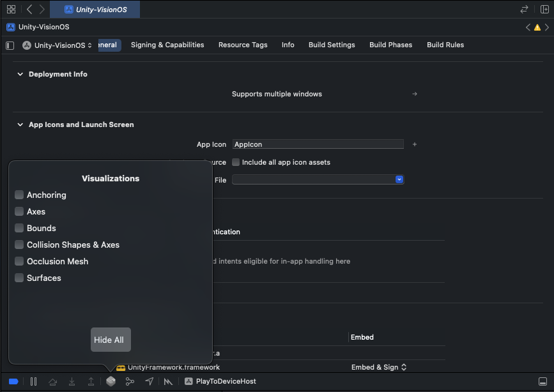Enable the Occlusion Mesh checkbox
This screenshot has width=554, height=392.
coord(19,261)
